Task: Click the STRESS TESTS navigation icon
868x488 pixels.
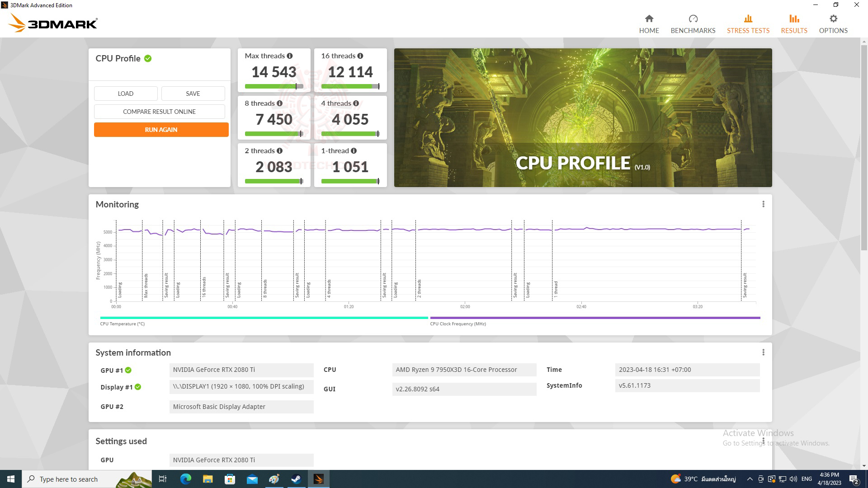Action: tap(748, 19)
